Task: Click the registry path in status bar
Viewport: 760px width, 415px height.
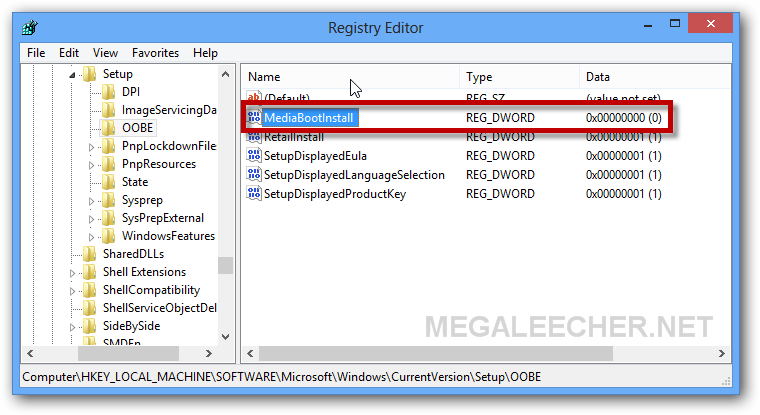Action: 282,377
